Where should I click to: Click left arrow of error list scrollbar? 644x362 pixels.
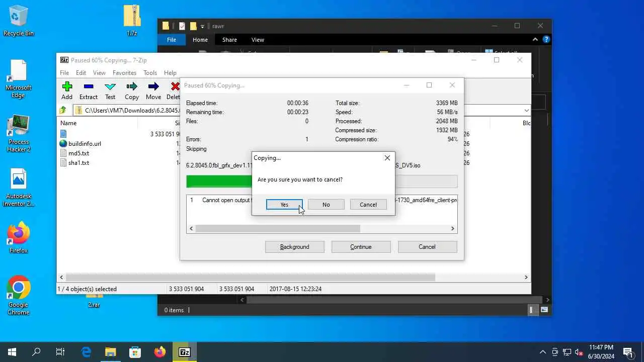click(x=191, y=229)
